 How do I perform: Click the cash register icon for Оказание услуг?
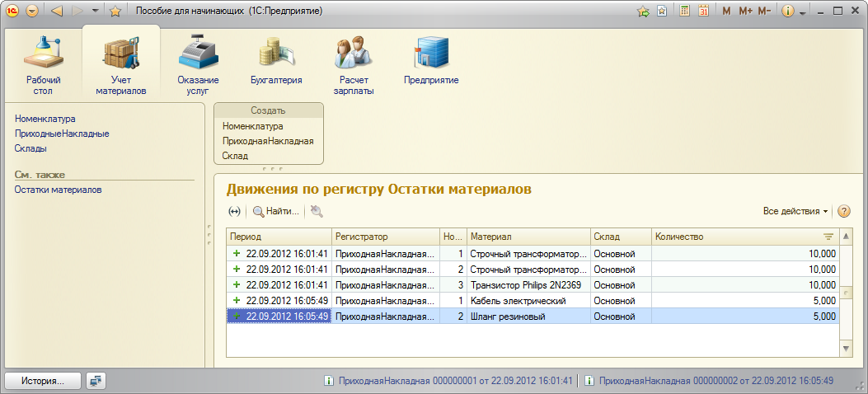pyautogui.click(x=199, y=53)
